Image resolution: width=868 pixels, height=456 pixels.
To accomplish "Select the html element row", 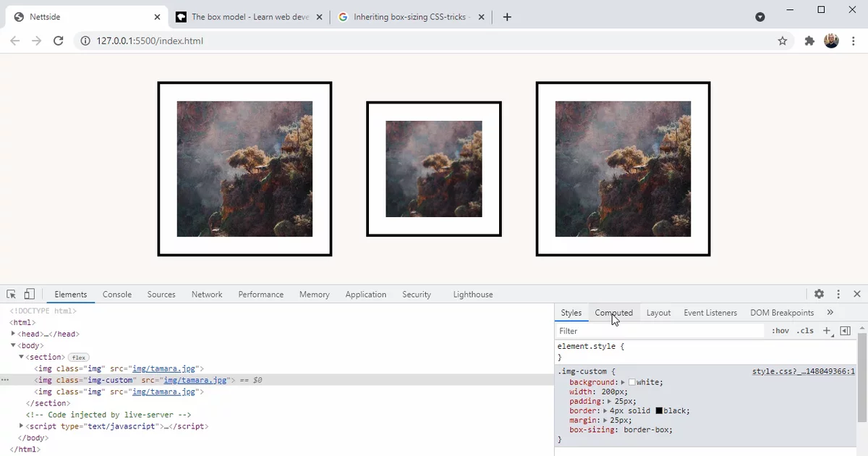I will pyautogui.click(x=22, y=322).
